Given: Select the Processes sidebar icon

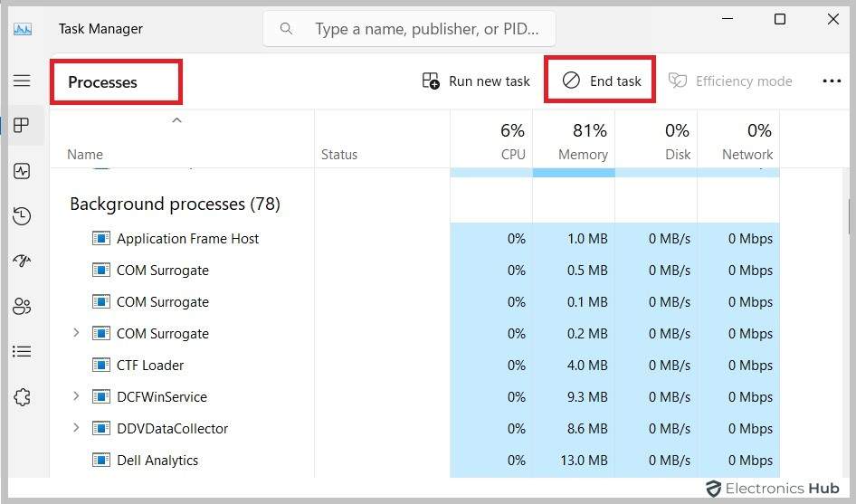Looking at the screenshot, I should pyautogui.click(x=22, y=125).
